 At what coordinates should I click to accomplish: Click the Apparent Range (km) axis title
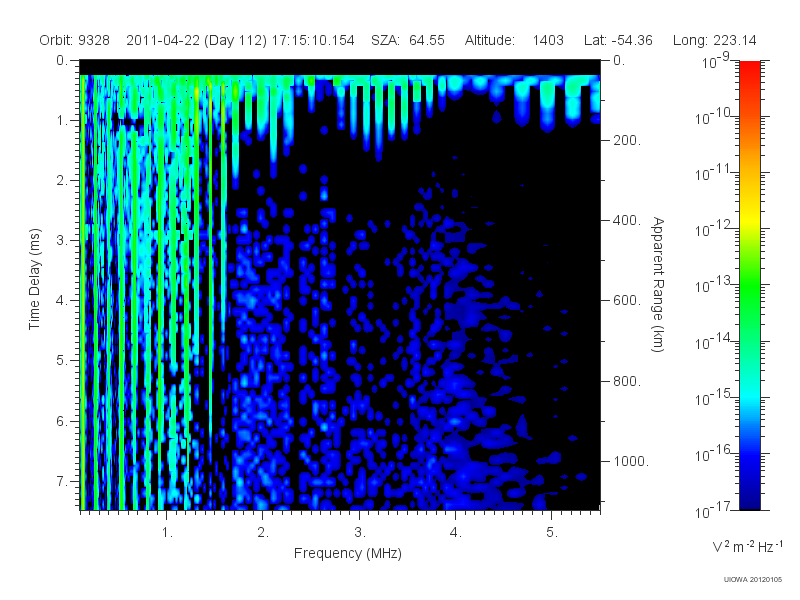(658, 284)
